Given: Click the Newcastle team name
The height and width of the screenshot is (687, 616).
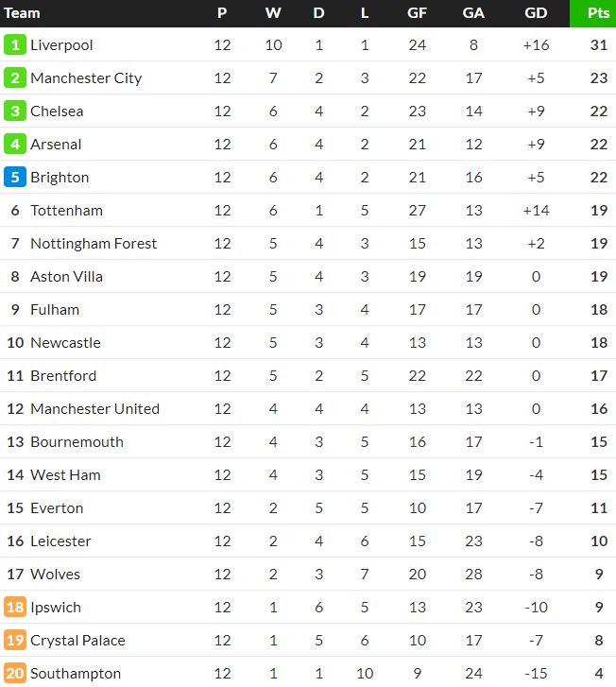Looking at the screenshot, I should click(x=65, y=342).
